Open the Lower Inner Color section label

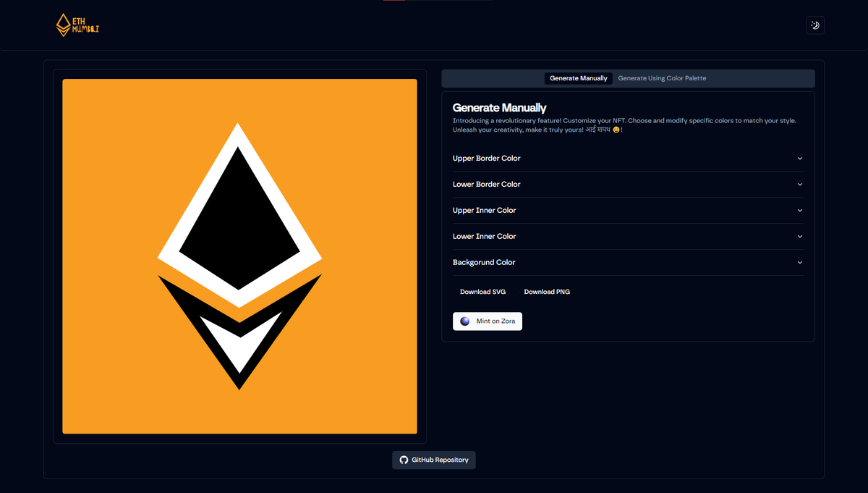point(485,237)
